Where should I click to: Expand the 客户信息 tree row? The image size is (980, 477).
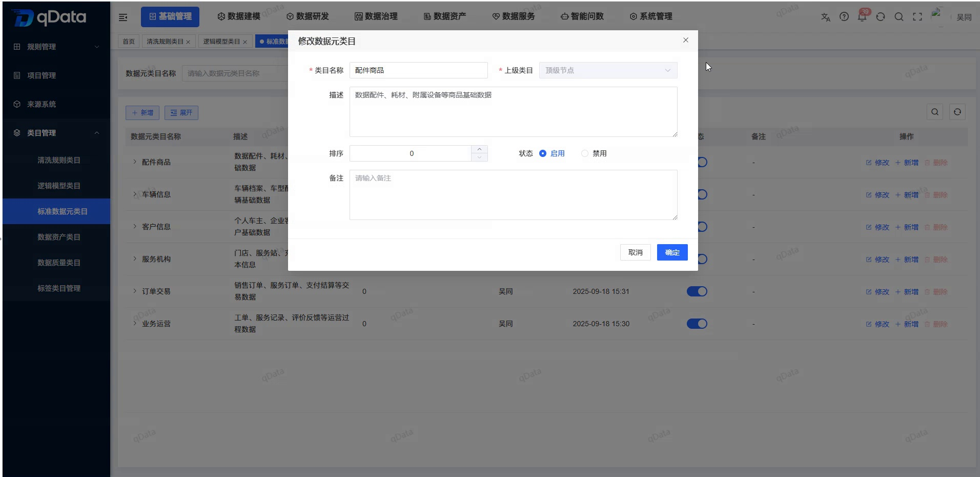tap(135, 227)
